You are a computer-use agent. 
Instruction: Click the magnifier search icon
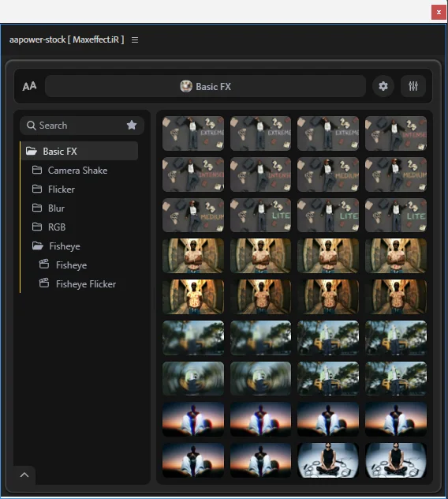tap(32, 126)
